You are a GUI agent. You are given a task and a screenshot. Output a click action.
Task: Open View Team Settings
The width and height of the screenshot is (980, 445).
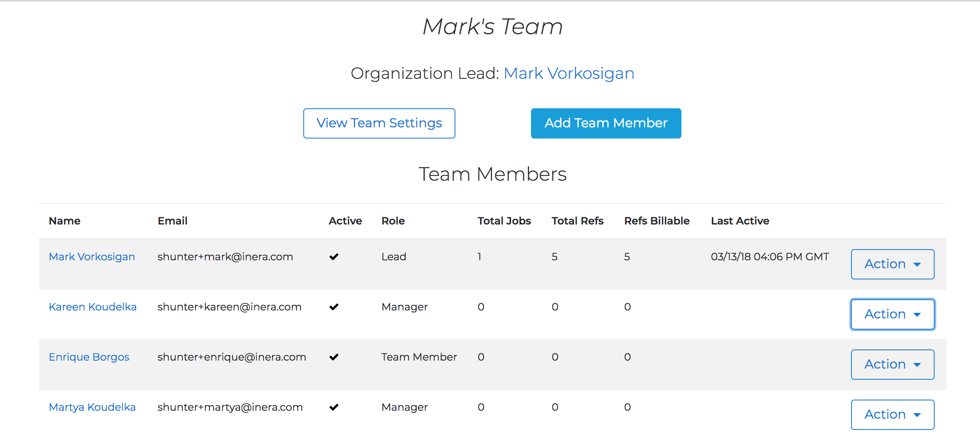(x=379, y=123)
